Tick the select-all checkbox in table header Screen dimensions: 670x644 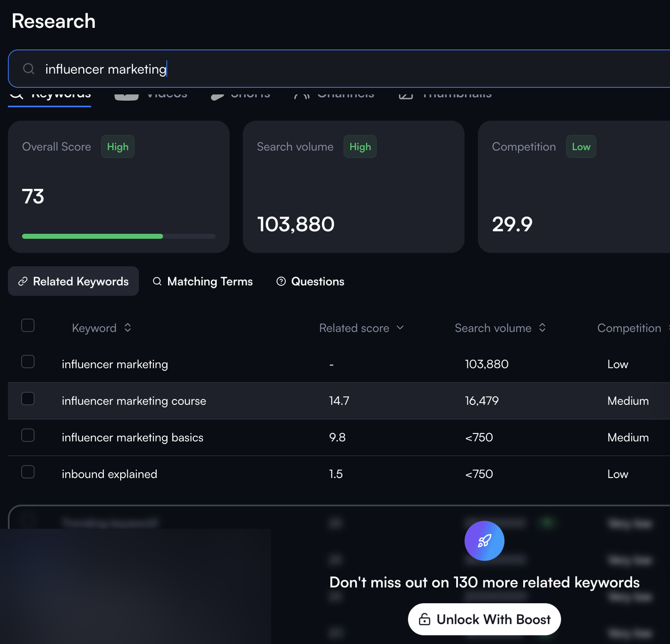tap(28, 325)
